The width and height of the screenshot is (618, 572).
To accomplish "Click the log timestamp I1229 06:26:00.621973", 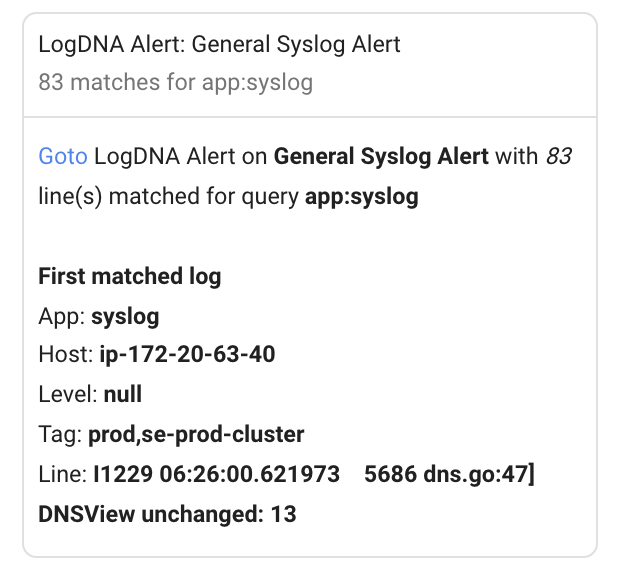I will pyautogui.click(x=216, y=474).
